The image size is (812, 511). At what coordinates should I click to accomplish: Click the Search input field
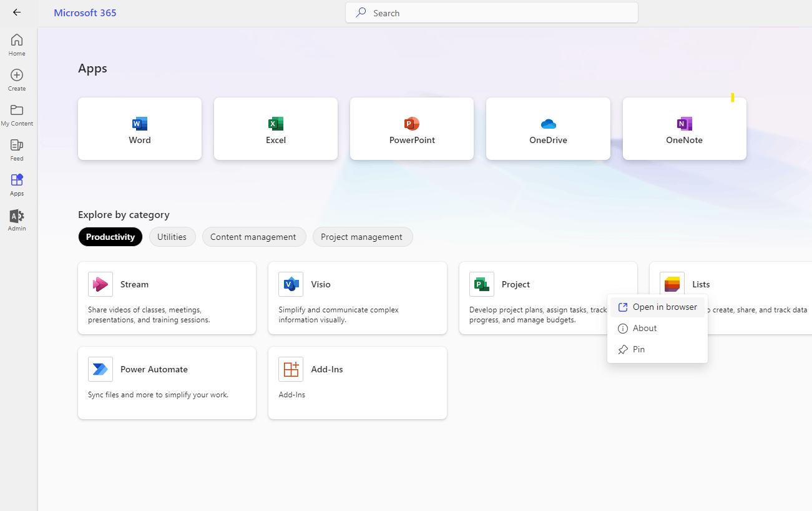point(492,12)
